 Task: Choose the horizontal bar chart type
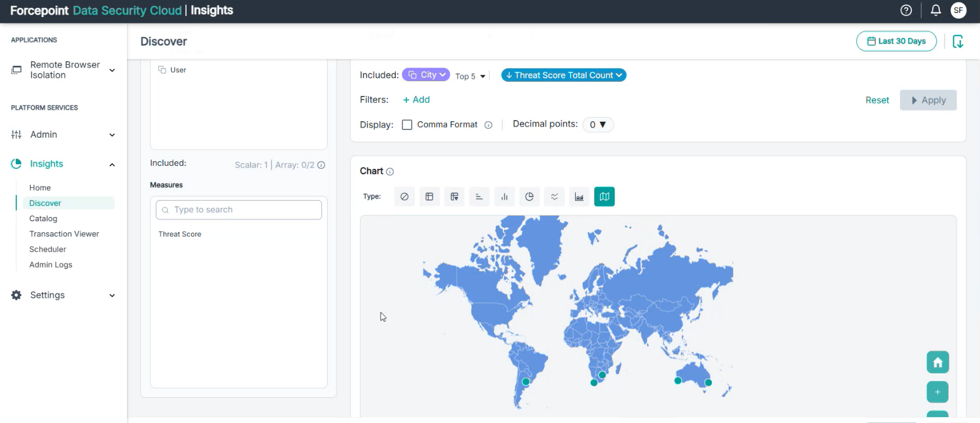[x=479, y=196]
